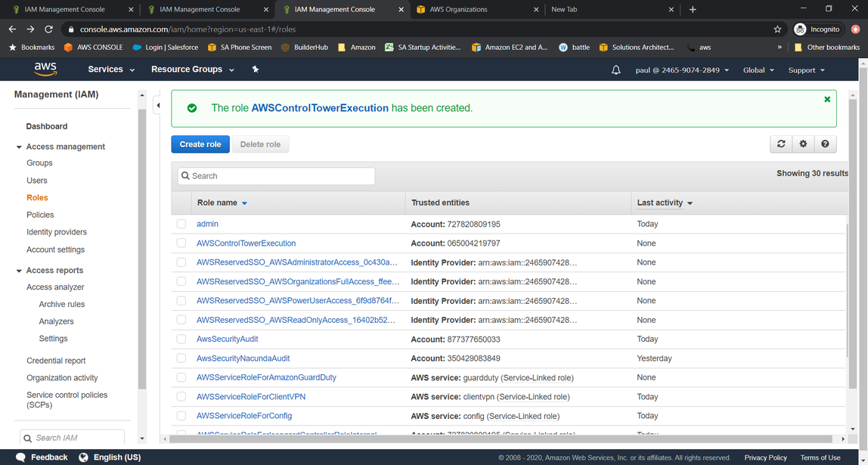This screenshot has width=868, height=465.
Task: Open BuilderHub bookmark
Action: click(x=305, y=47)
